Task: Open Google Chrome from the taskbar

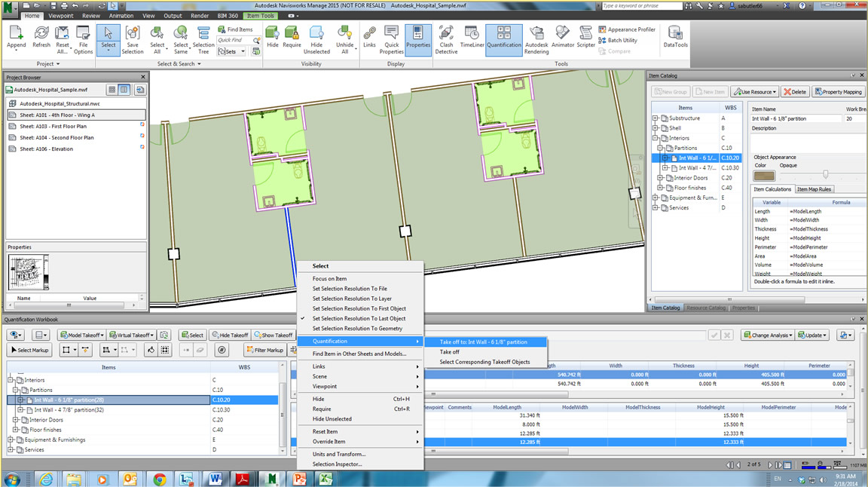Action: pos(160,479)
